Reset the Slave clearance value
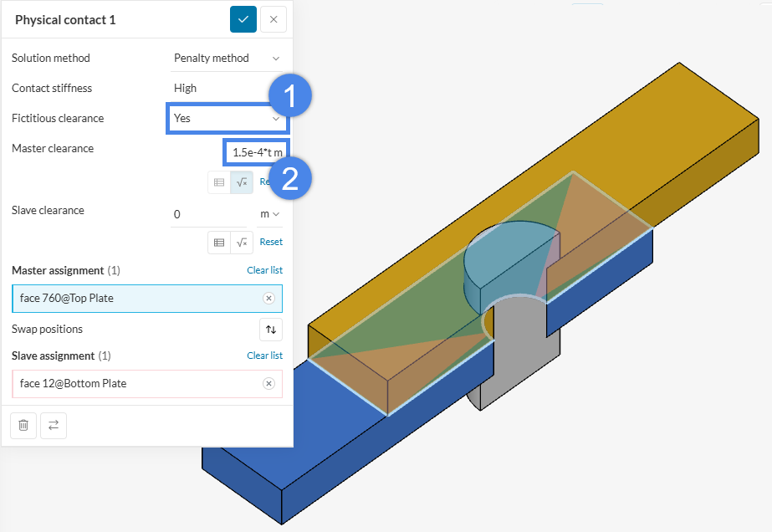This screenshot has height=532, width=772. 270,242
